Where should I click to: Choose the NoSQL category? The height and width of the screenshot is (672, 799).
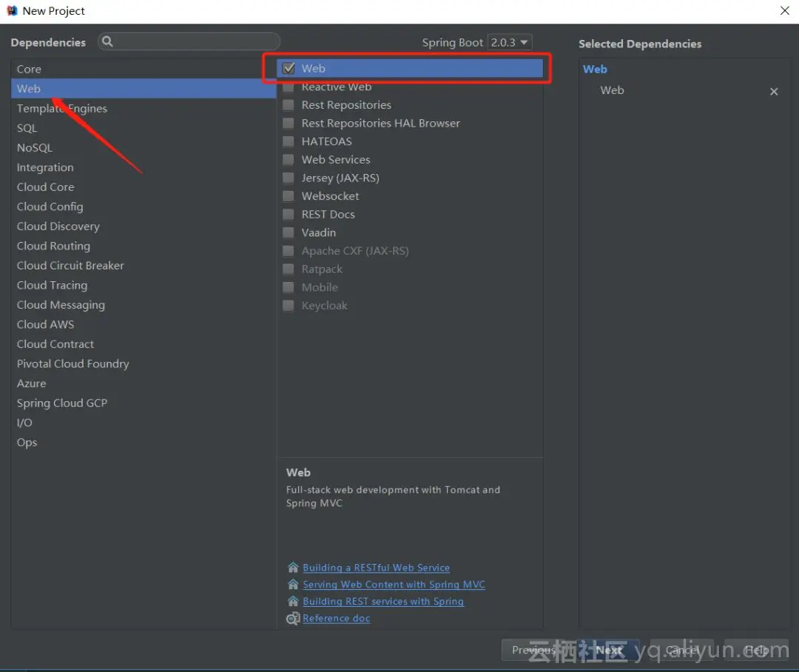coord(144,147)
